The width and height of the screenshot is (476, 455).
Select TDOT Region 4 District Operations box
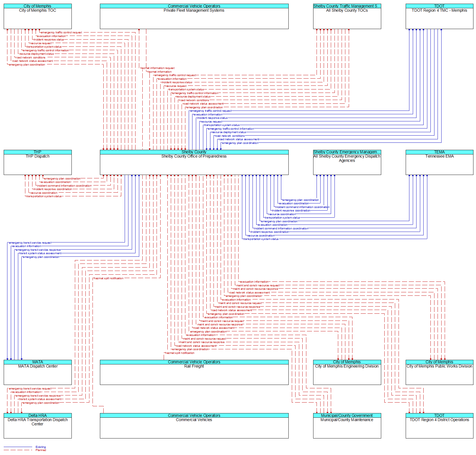(440, 426)
